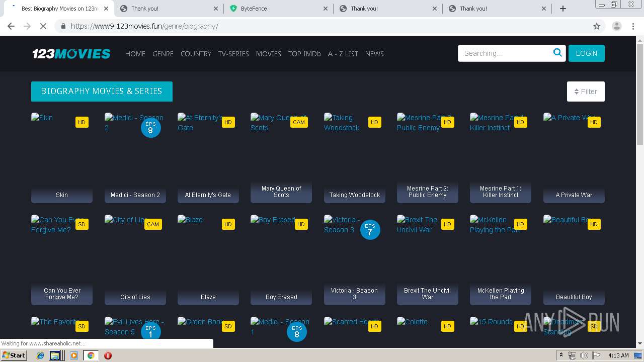Open a new browser tab
The width and height of the screenshot is (644, 362).
[563, 9]
